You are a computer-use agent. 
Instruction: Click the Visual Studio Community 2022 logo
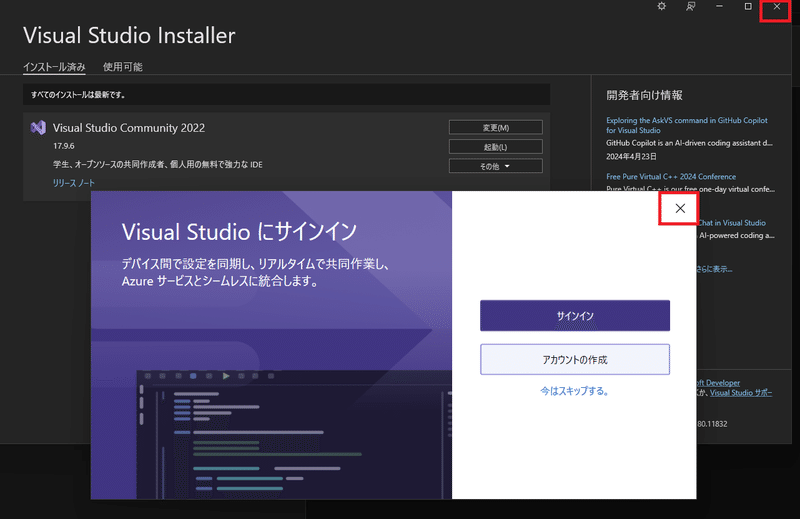pos(38,128)
